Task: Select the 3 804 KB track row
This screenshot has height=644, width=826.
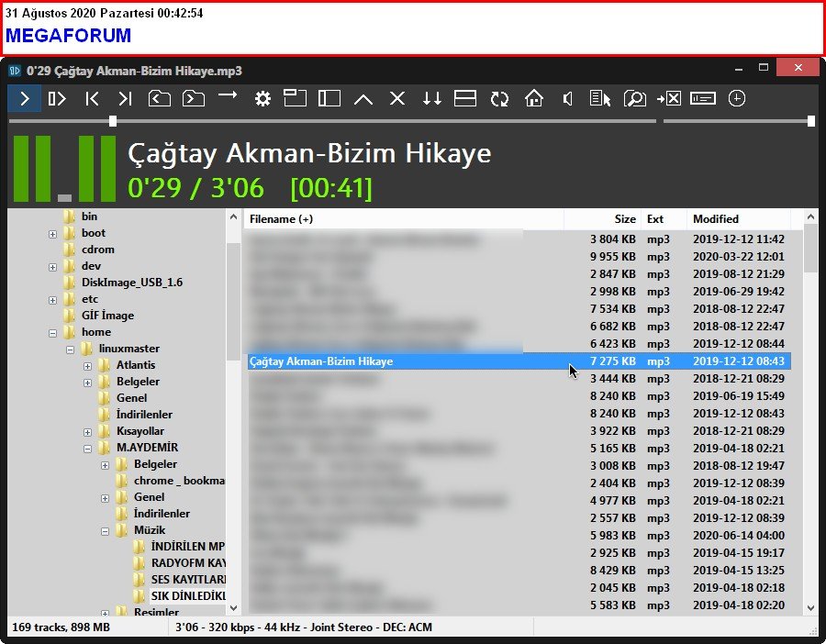Action: point(519,239)
